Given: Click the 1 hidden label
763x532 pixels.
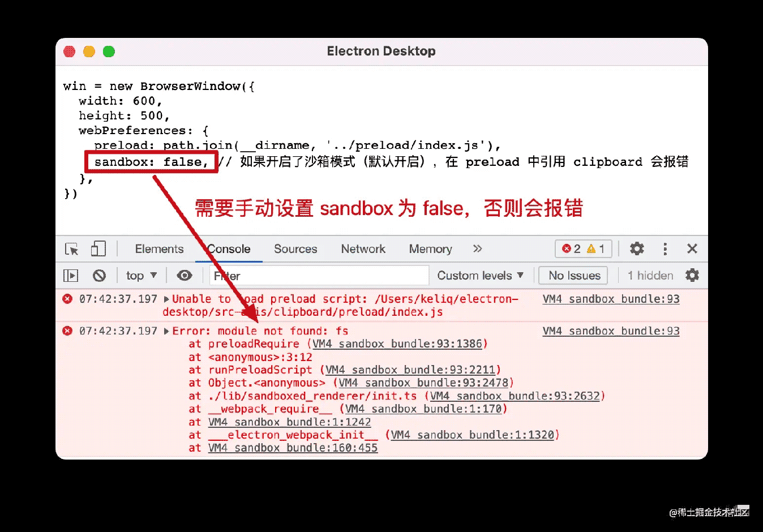Looking at the screenshot, I should click(x=650, y=276).
